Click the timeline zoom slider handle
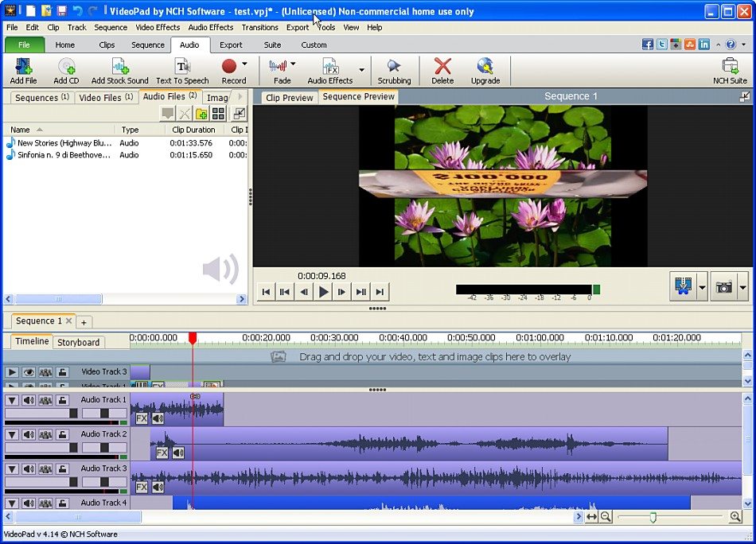The width and height of the screenshot is (756, 544). pyautogui.click(x=653, y=517)
